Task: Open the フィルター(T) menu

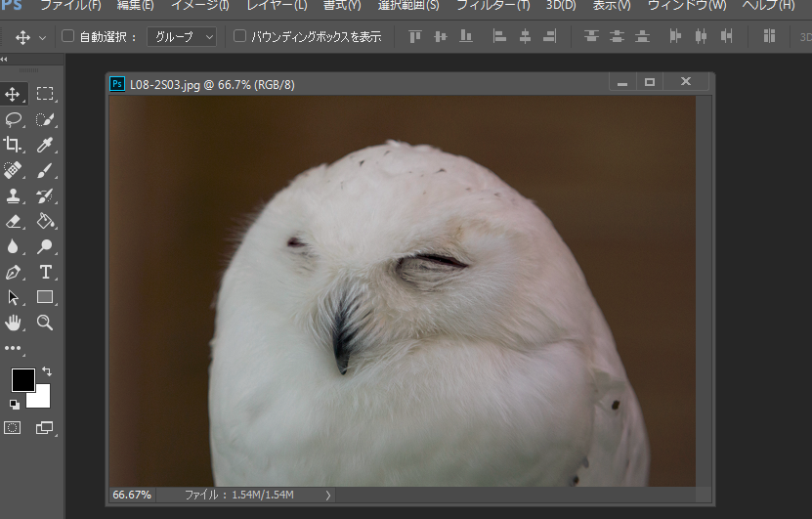Action: coord(492,6)
